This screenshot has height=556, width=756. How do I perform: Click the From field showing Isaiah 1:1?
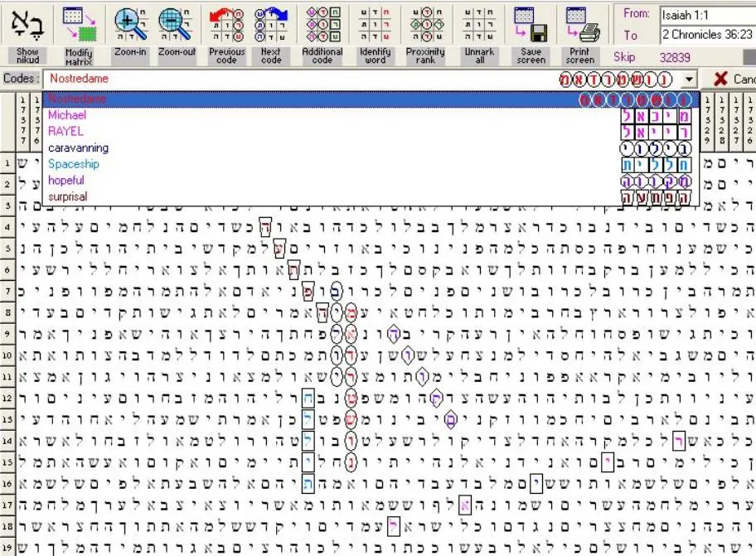click(707, 15)
